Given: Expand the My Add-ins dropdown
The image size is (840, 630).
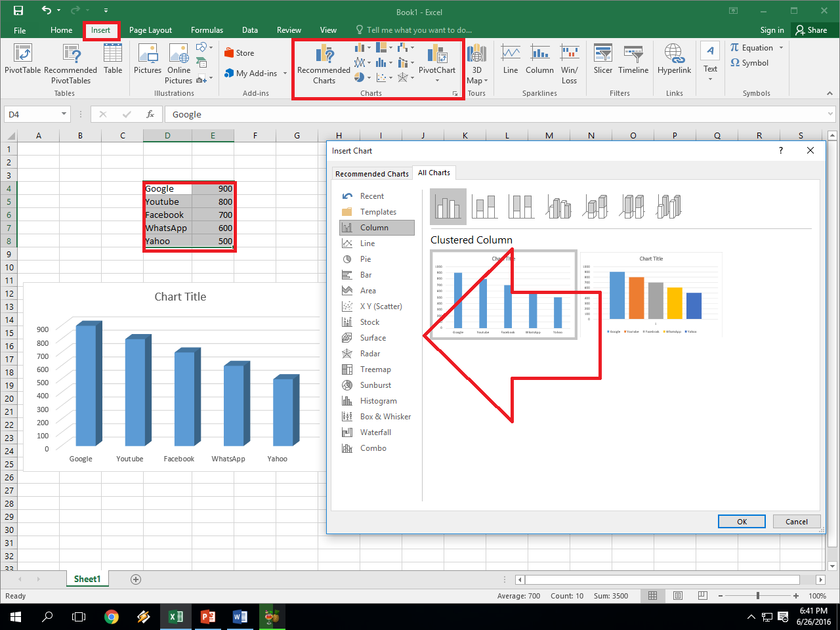Looking at the screenshot, I should click(x=285, y=73).
